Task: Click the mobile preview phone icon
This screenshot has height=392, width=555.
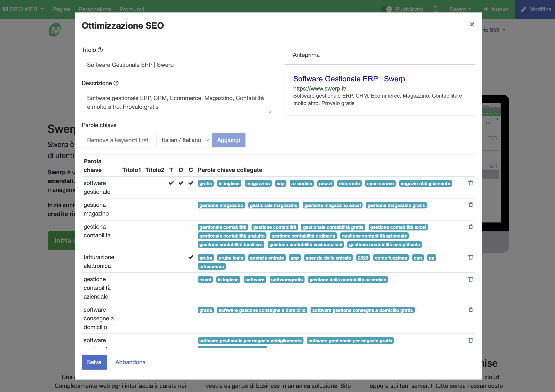Action: (435, 9)
